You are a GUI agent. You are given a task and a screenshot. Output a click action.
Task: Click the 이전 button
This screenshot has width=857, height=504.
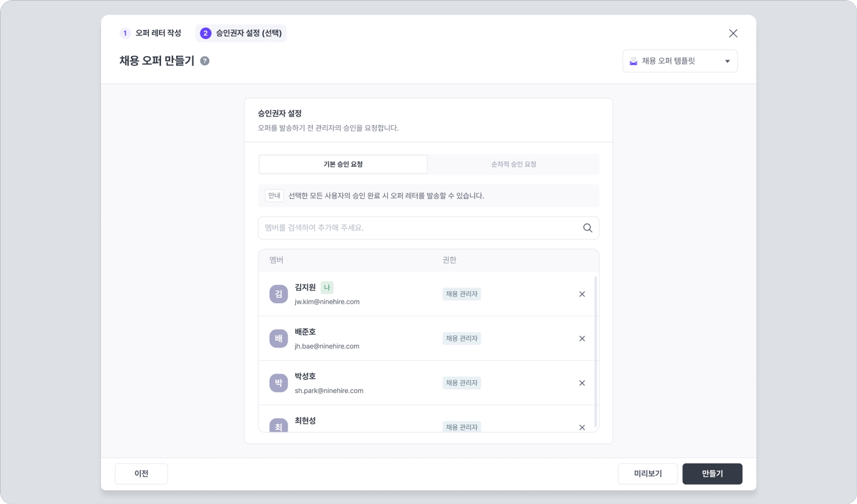coord(141,474)
